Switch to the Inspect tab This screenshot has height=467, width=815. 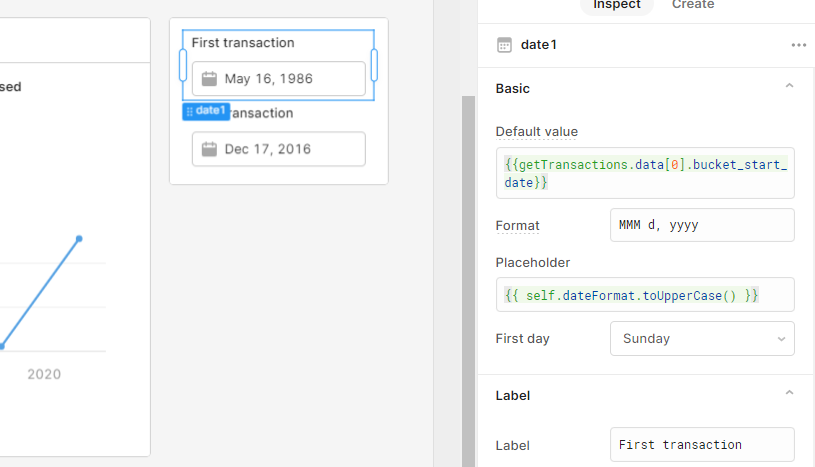(x=617, y=5)
